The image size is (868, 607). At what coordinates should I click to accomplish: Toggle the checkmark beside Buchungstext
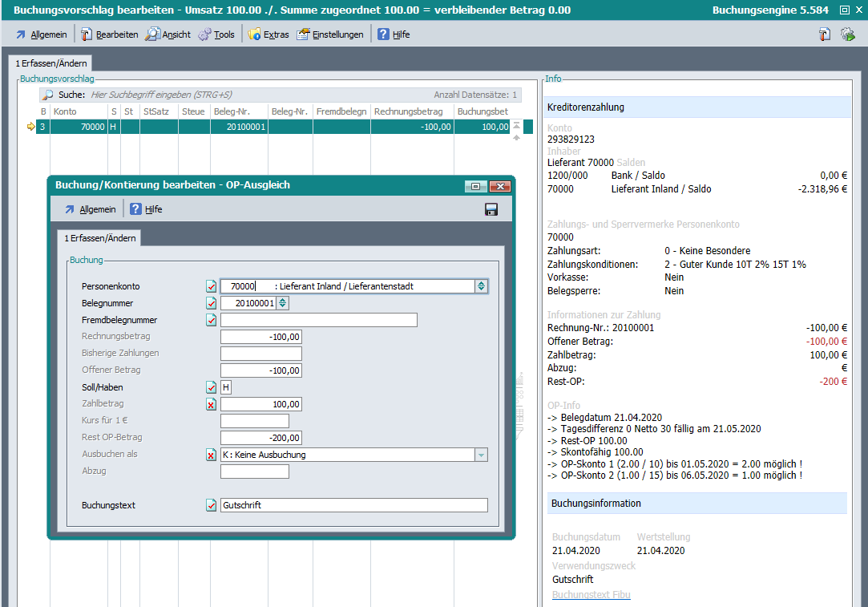(212, 505)
